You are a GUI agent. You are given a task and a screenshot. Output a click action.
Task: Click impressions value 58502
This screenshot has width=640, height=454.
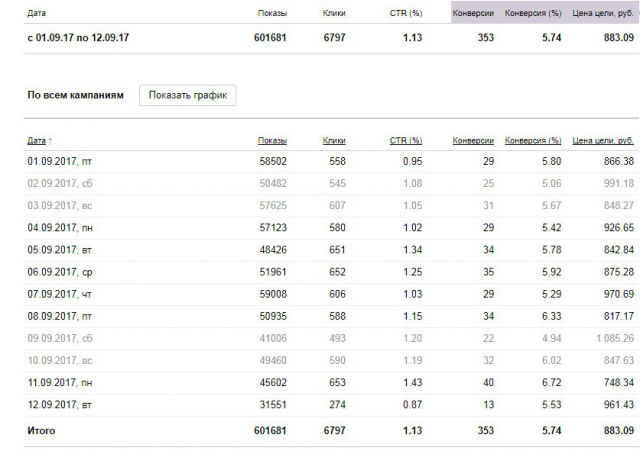[x=273, y=161]
